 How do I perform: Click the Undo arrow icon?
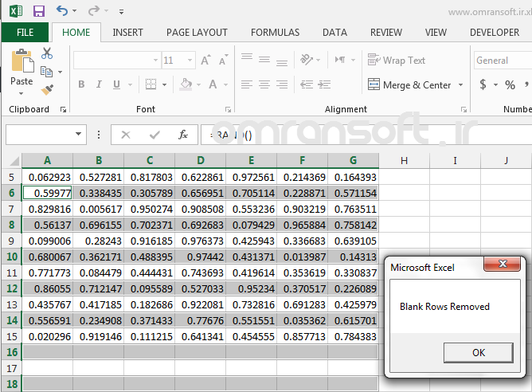(62, 11)
